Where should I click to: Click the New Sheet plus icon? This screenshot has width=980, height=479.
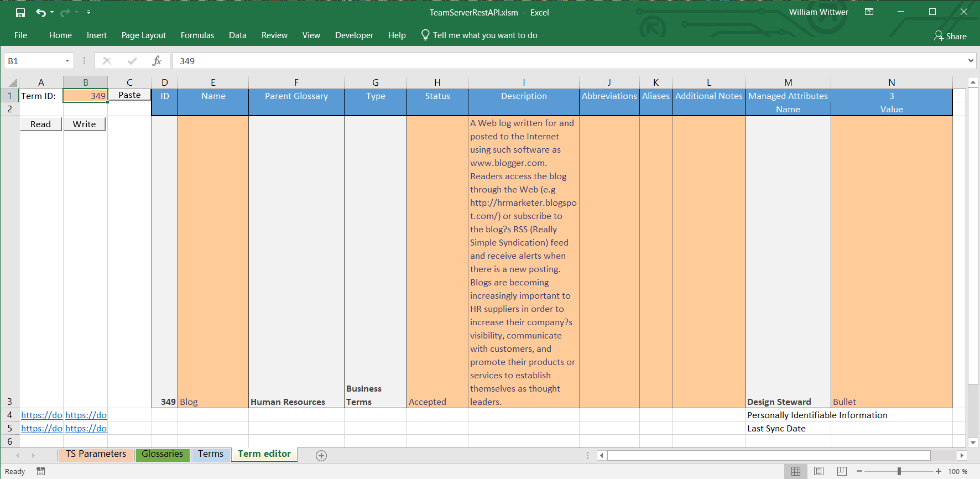[x=321, y=455]
